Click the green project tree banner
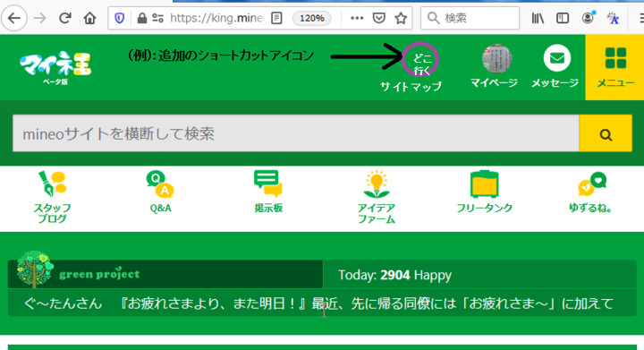The height and width of the screenshot is (350, 644). pos(165,274)
